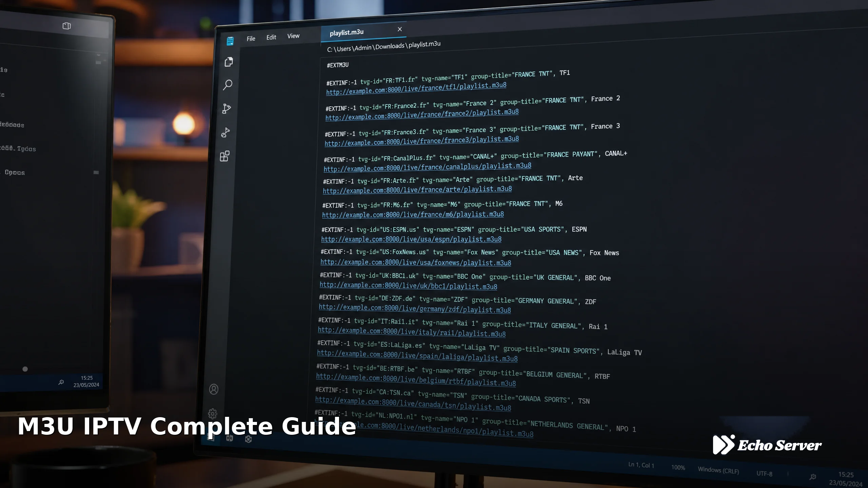Open the france2 stream link

pos(422,115)
